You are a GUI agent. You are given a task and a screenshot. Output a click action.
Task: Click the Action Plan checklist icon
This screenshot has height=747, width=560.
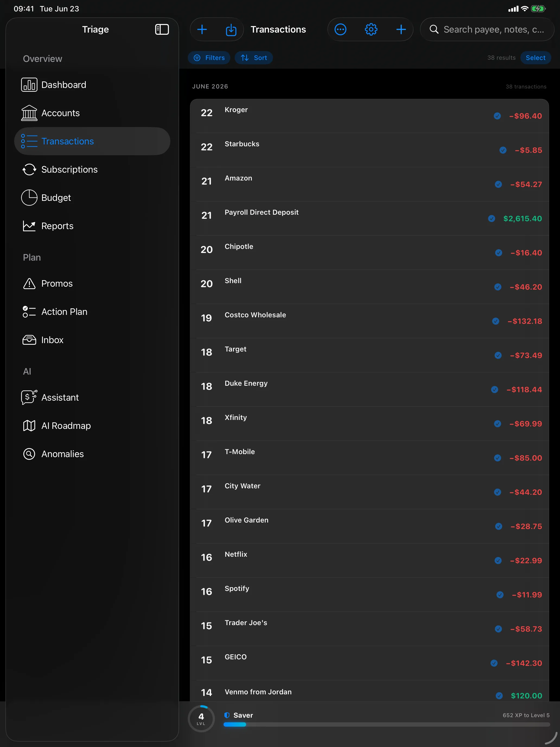tap(29, 312)
